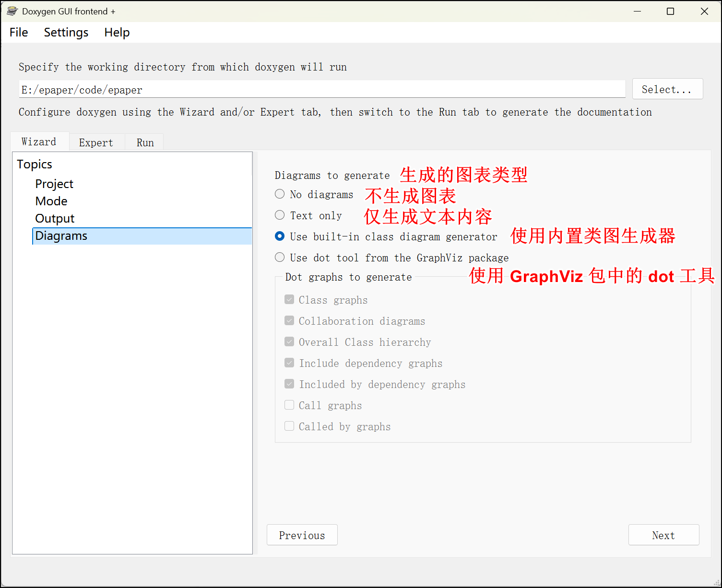The image size is (722, 588).
Task: Click the Select... button for working directory
Action: click(x=667, y=89)
